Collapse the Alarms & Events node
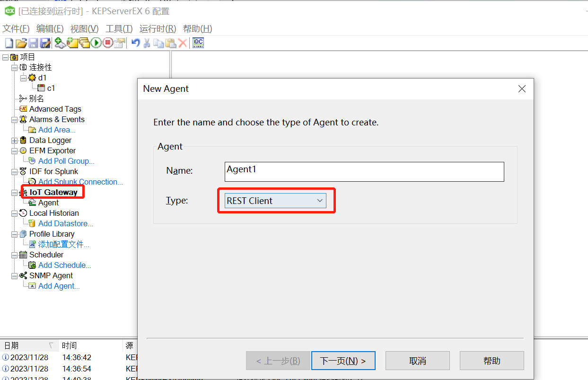The width and height of the screenshot is (588, 380). pyautogui.click(x=15, y=120)
